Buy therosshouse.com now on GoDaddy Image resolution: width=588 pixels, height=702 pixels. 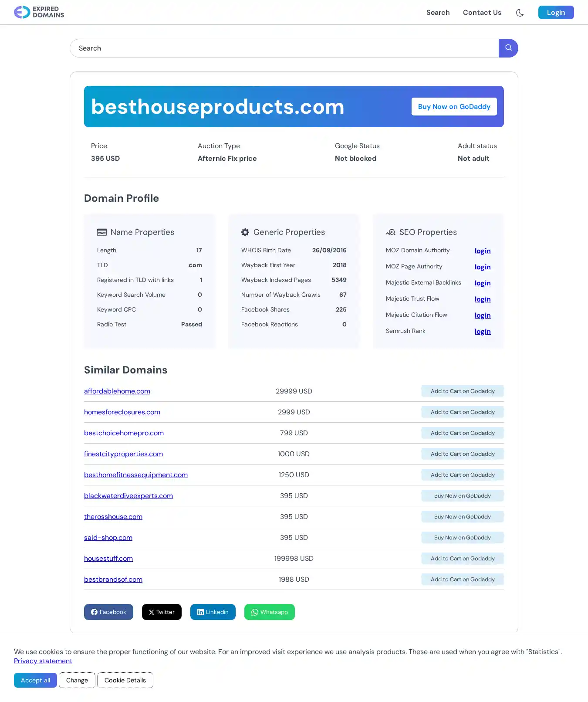tap(462, 517)
